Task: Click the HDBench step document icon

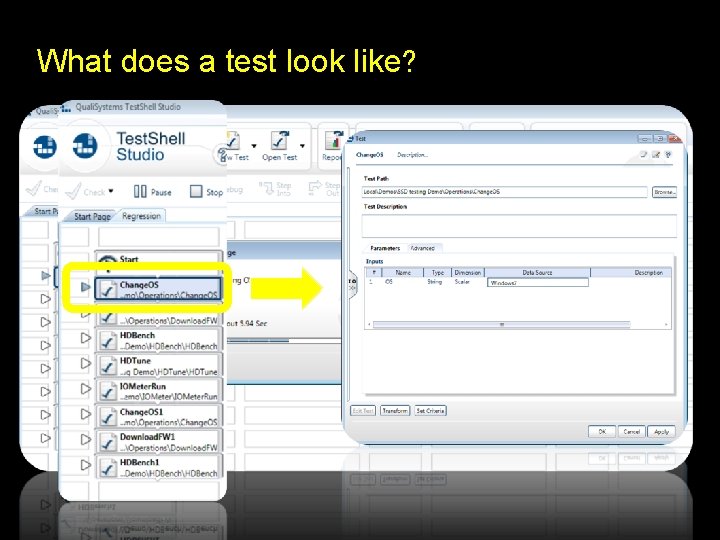Action: coord(108,340)
